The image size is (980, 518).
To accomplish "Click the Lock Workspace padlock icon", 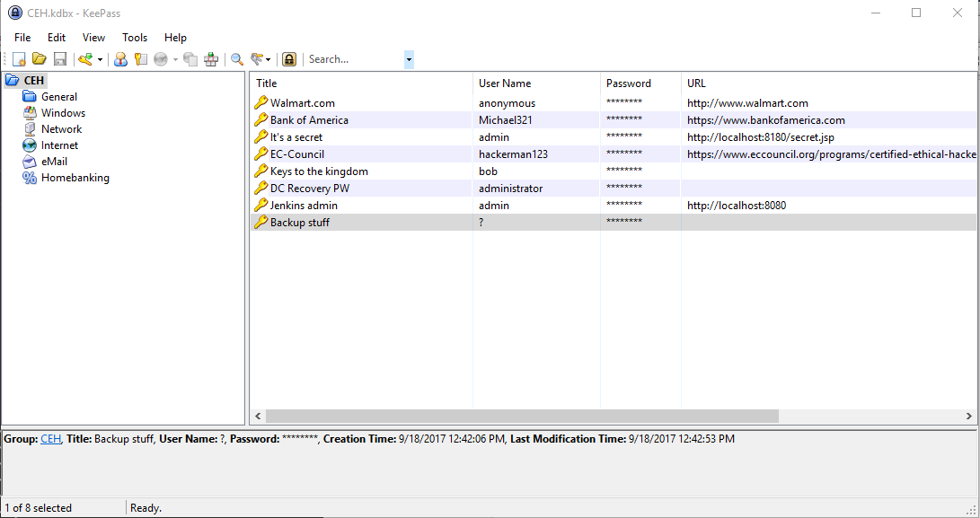I will pyautogui.click(x=288, y=59).
